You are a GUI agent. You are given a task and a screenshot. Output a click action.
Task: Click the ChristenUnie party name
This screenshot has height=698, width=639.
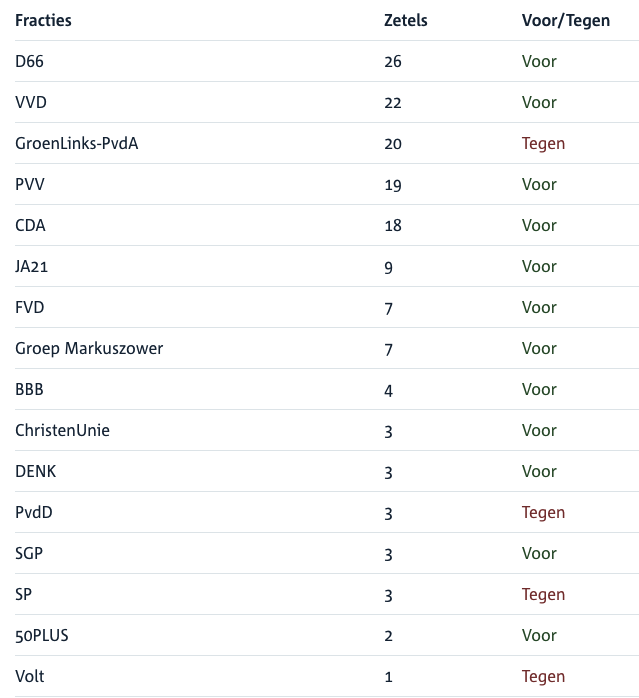pos(62,430)
